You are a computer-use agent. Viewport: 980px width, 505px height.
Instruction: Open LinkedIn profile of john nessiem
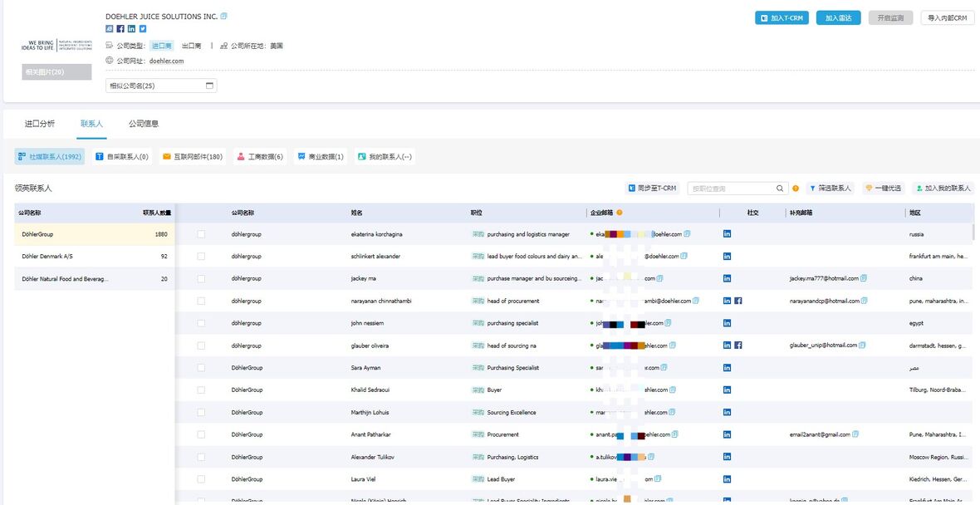click(727, 323)
